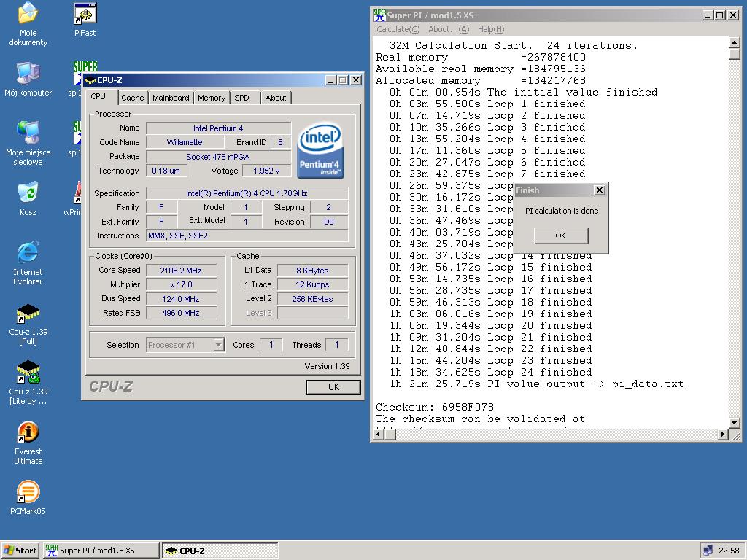Click the OK button in CPU-Z
Image resolution: width=747 pixels, height=560 pixels.
pos(333,387)
